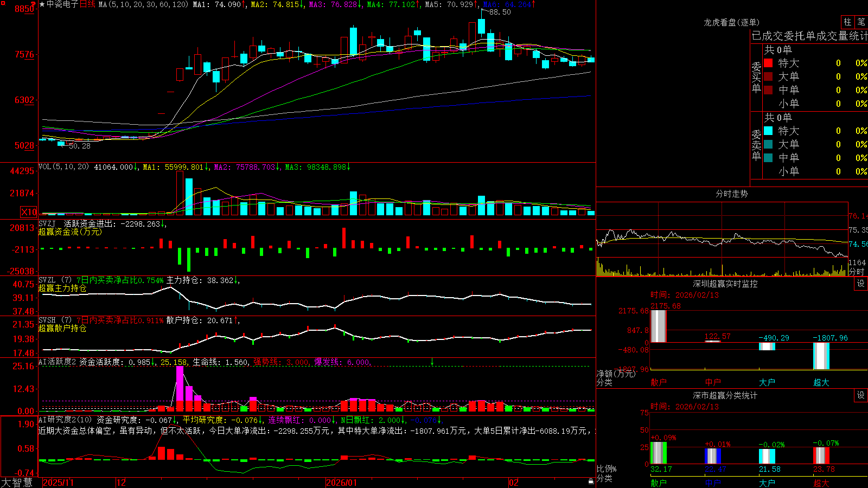Click the SVZJ indicator name

pyautogui.click(x=47, y=223)
